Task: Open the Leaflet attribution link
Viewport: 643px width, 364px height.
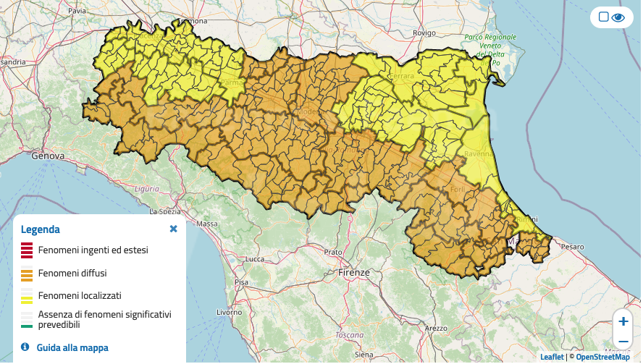Action: [552, 357]
